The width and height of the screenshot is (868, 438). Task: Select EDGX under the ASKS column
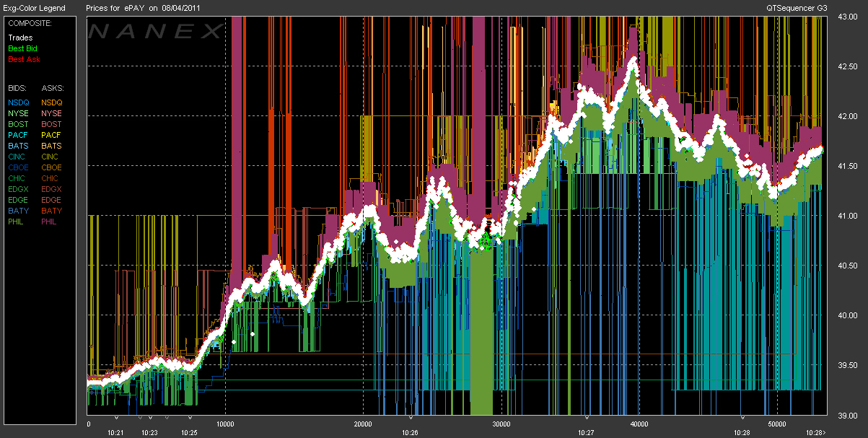point(52,189)
